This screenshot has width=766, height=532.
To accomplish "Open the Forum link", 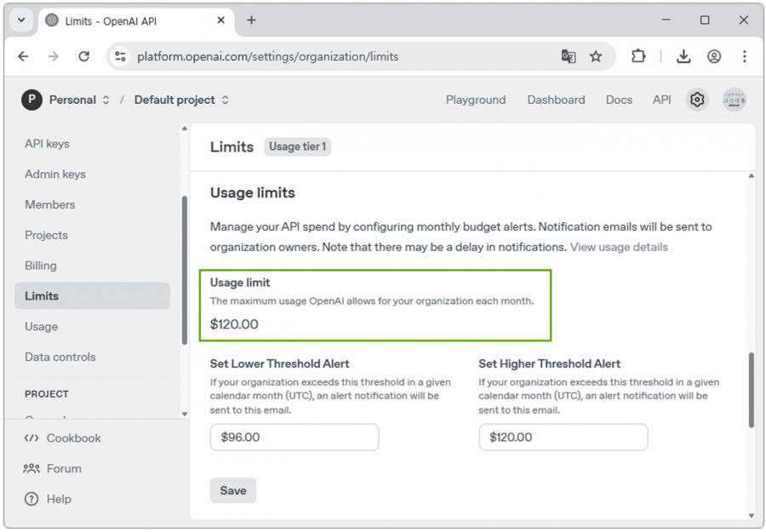I will 53,468.
